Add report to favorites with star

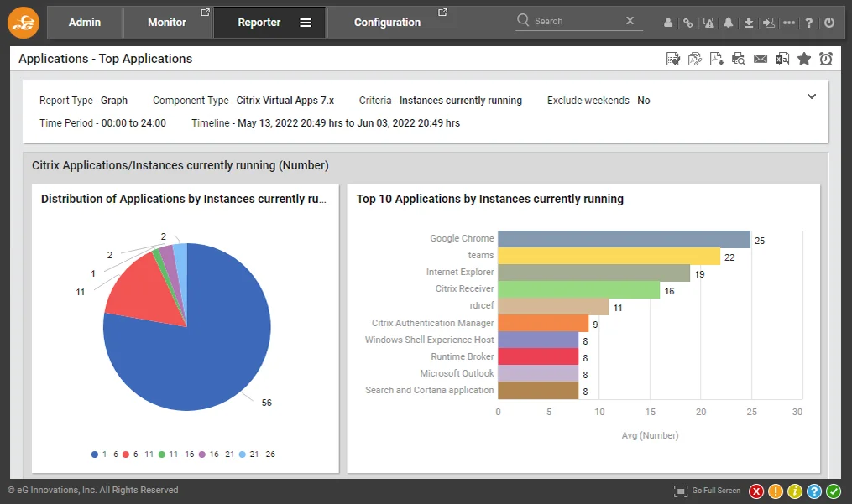tap(804, 59)
